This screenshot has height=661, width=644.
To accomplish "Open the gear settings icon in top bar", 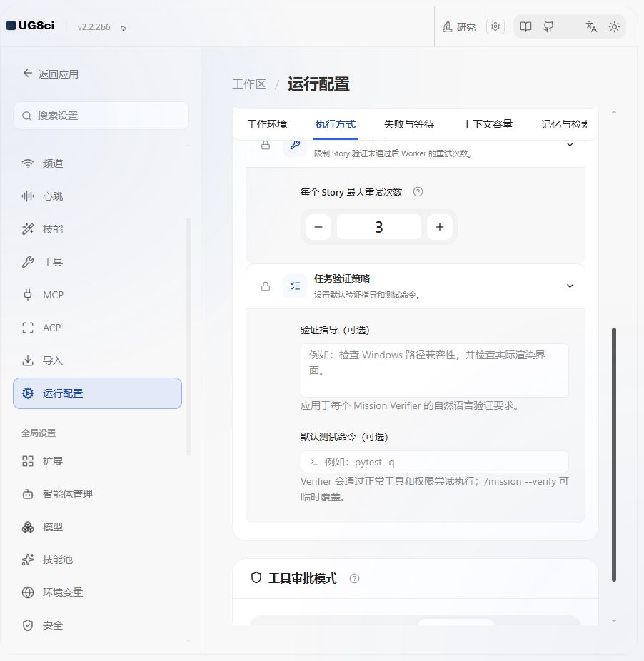I will click(495, 26).
